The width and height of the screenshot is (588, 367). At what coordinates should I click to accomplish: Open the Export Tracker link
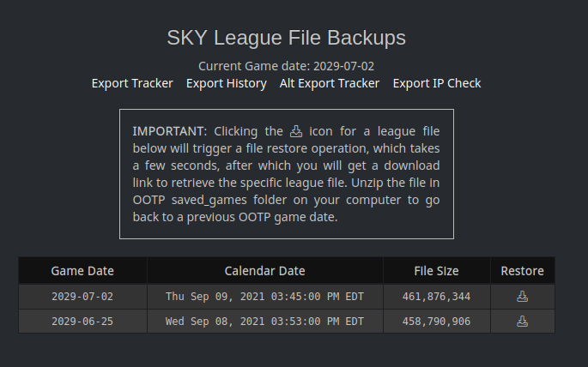coord(132,83)
